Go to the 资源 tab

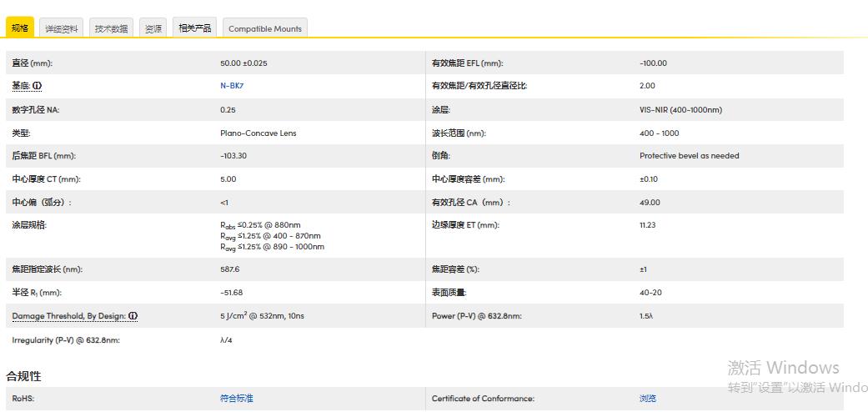pyautogui.click(x=153, y=28)
